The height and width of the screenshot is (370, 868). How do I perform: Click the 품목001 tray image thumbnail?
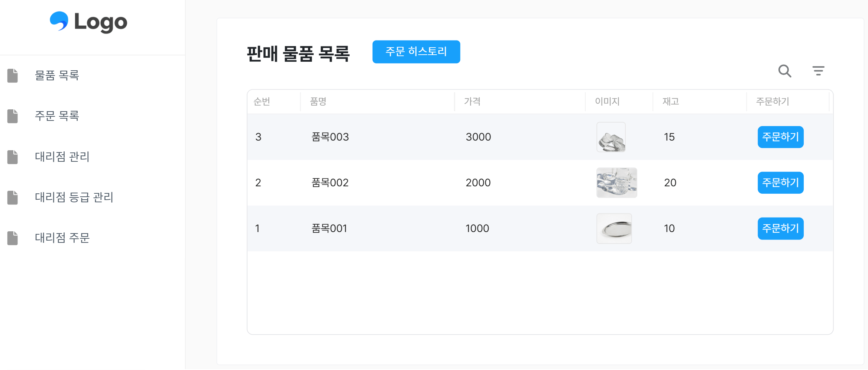[x=614, y=228]
